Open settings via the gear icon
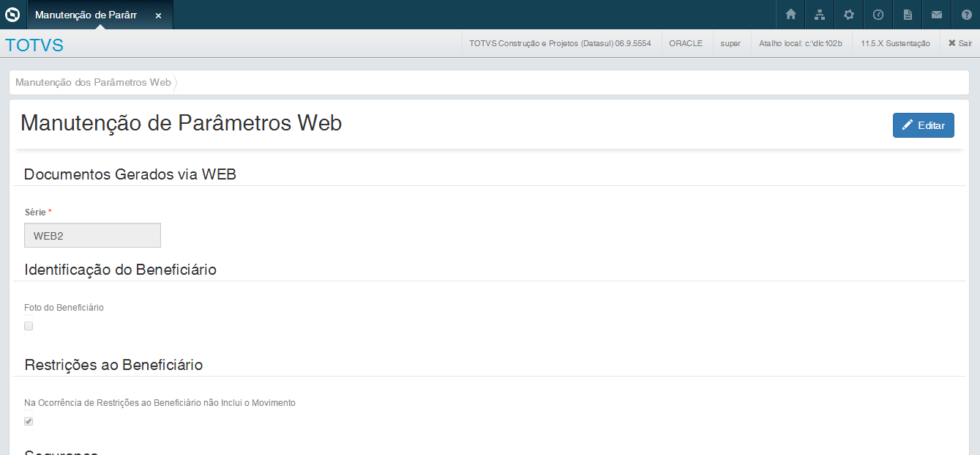Image resolution: width=980 pixels, height=455 pixels. (x=849, y=15)
